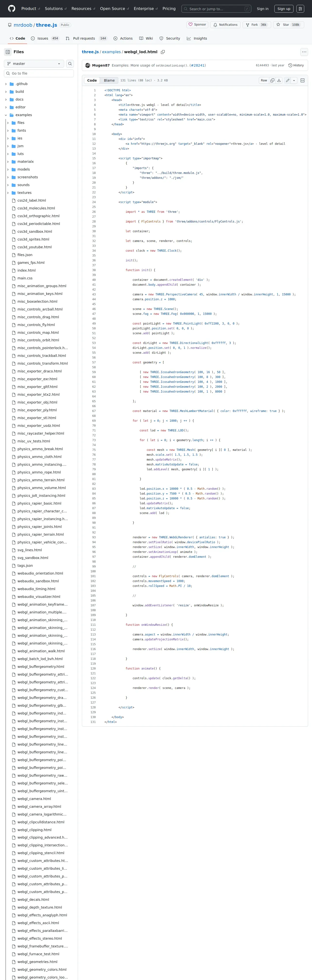Click the Sign up button
The height and width of the screenshot is (980, 312).
pyautogui.click(x=284, y=9)
